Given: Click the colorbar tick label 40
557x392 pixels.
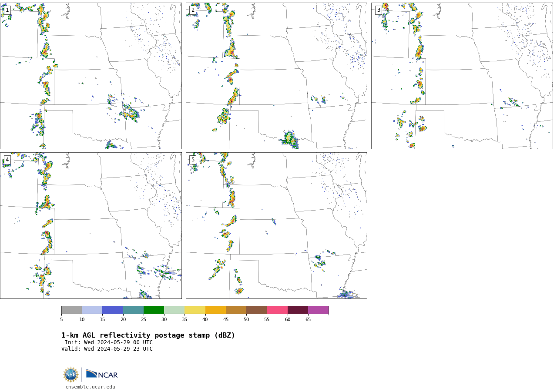Looking at the screenshot, I should tap(205, 320).
